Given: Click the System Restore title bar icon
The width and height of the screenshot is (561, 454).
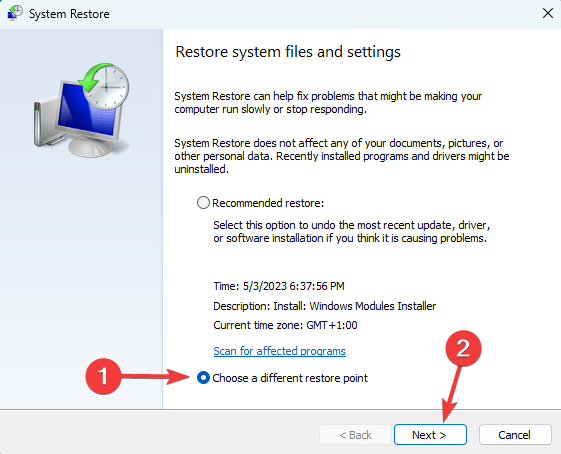Looking at the screenshot, I should [15, 14].
